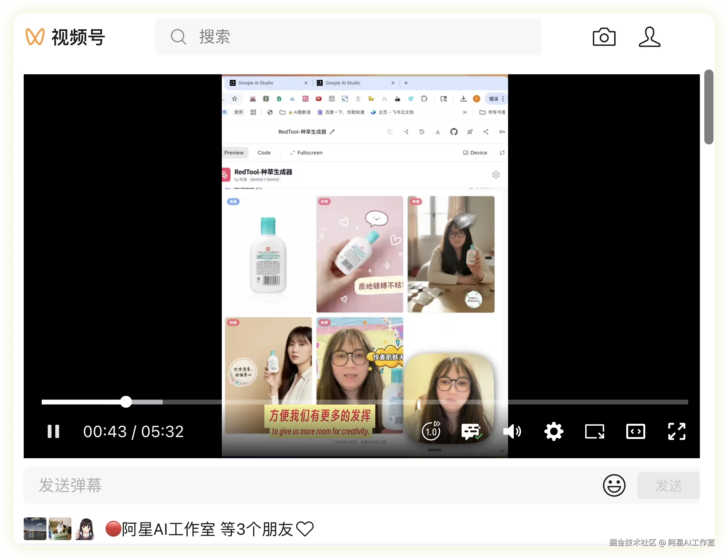This screenshot has width=728, height=560.
Task: Click the 发送 send button
Action: (668, 485)
